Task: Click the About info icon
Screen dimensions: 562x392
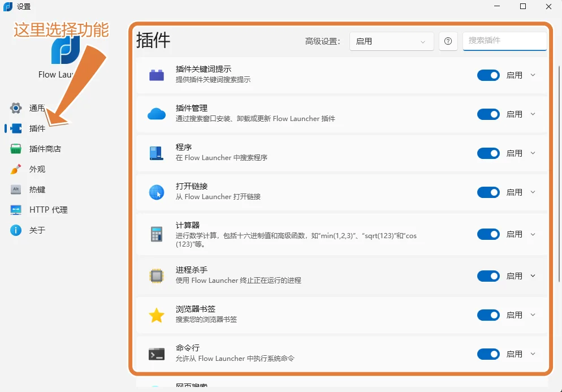Action: [16, 230]
